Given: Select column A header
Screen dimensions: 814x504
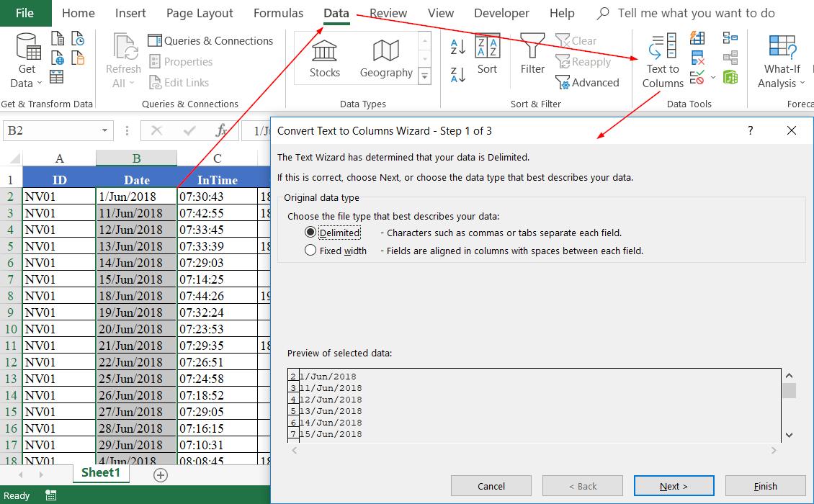Looking at the screenshot, I should [59, 158].
